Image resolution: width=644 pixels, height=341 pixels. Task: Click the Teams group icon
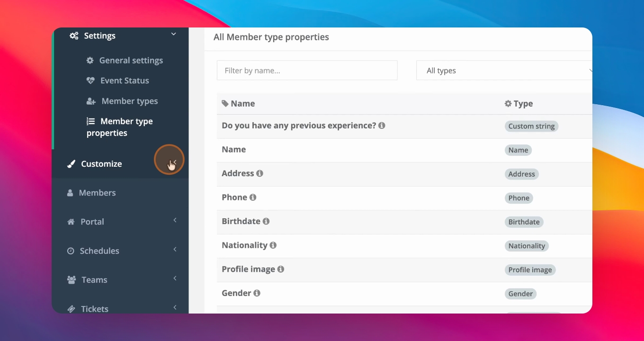click(72, 280)
